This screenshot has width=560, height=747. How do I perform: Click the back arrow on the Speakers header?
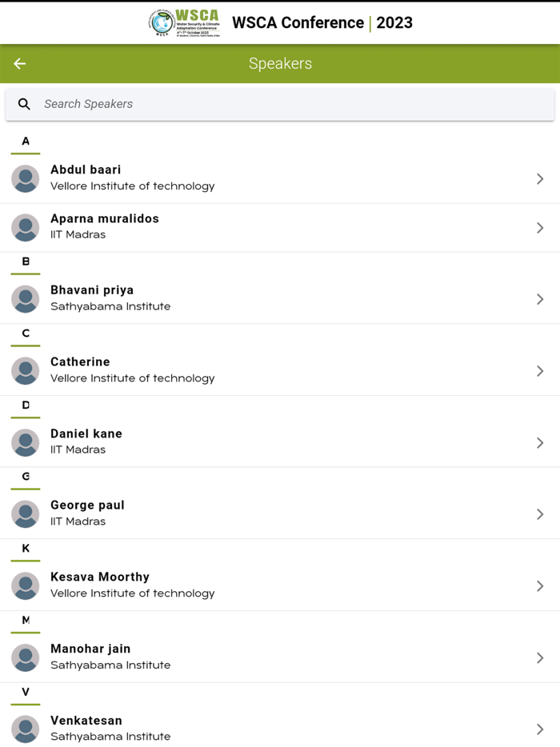click(19, 63)
